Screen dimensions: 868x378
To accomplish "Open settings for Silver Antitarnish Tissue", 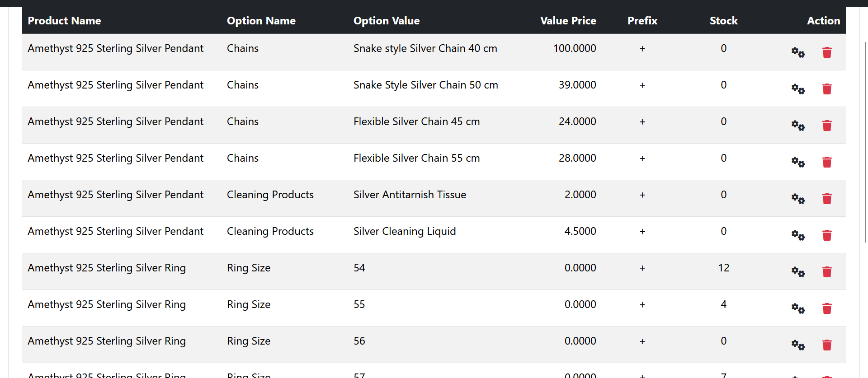I will (798, 199).
